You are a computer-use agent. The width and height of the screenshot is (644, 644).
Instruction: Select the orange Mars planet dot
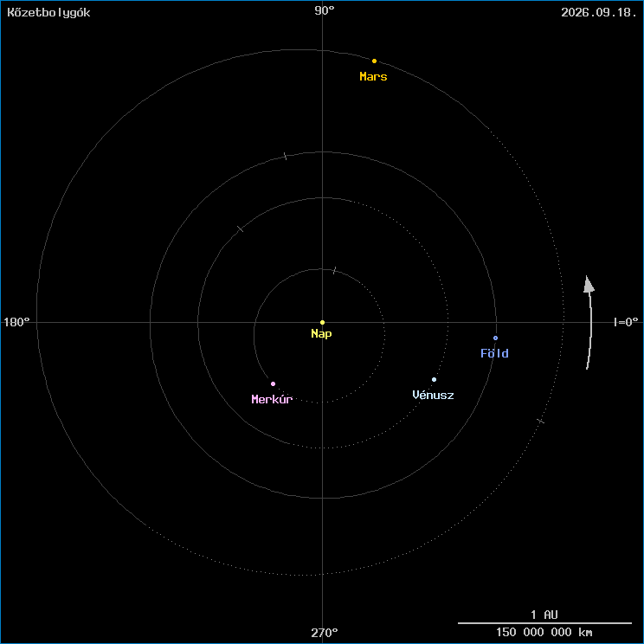coord(374,61)
